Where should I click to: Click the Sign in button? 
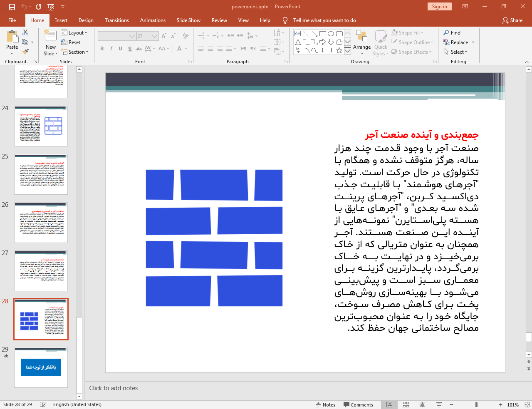(x=439, y=7)
